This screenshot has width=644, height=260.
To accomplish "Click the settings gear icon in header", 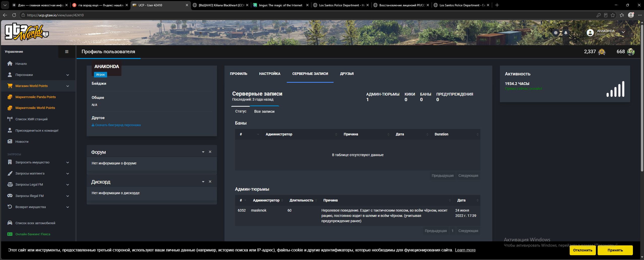I will 556,33.
